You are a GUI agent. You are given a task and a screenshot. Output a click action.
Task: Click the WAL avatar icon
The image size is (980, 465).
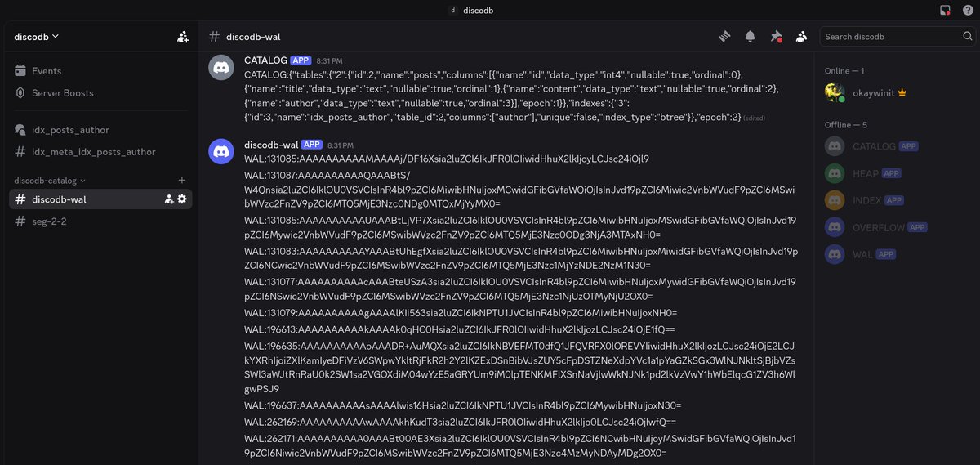click(x=834, y=254)
